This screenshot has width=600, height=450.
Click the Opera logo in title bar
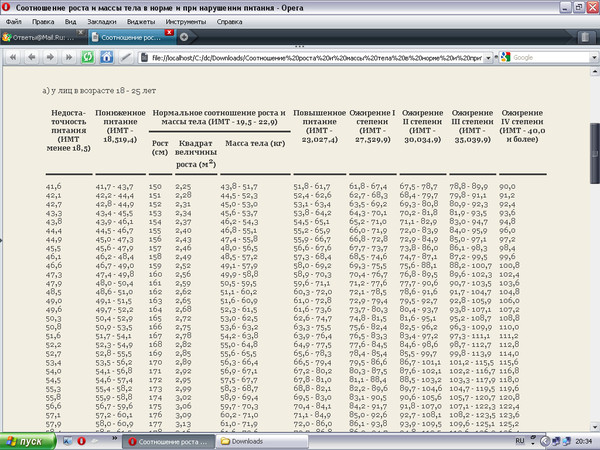tap(6, 7)
